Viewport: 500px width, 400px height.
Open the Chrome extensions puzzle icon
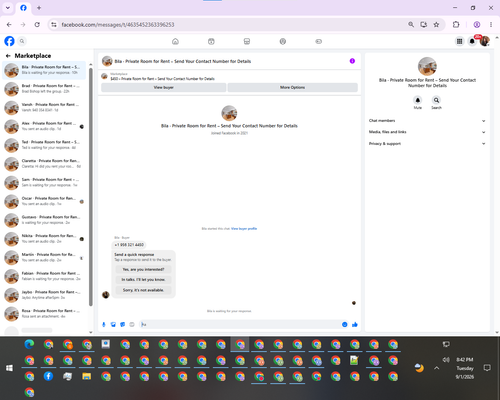[456, 25]
